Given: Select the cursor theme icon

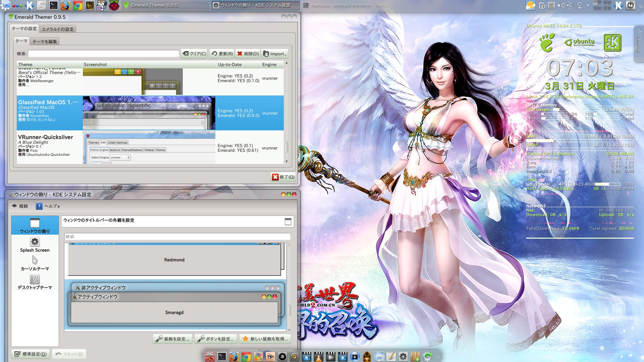Looking at the screenshot, I should click(x=35, y=260).
